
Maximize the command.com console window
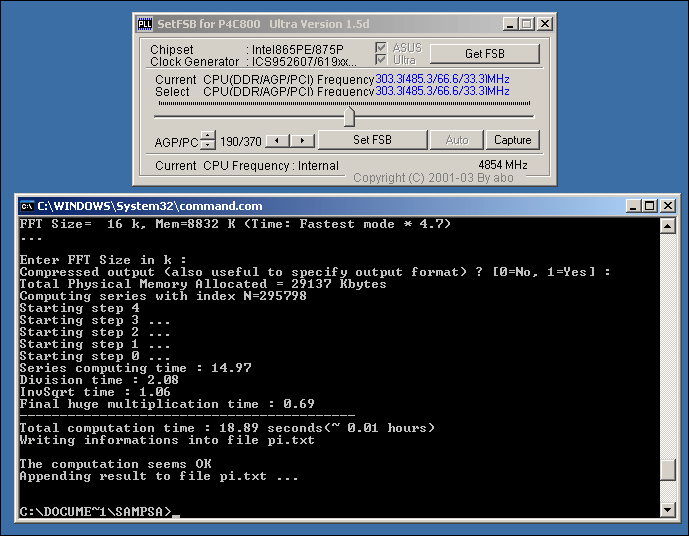click(x=649, y=206)
